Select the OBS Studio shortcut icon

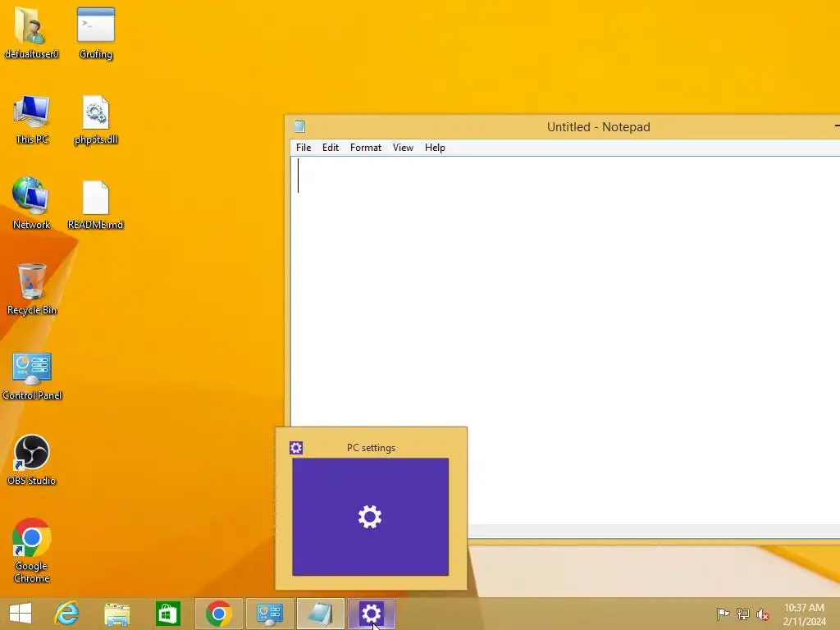click(x=32, y=459)
